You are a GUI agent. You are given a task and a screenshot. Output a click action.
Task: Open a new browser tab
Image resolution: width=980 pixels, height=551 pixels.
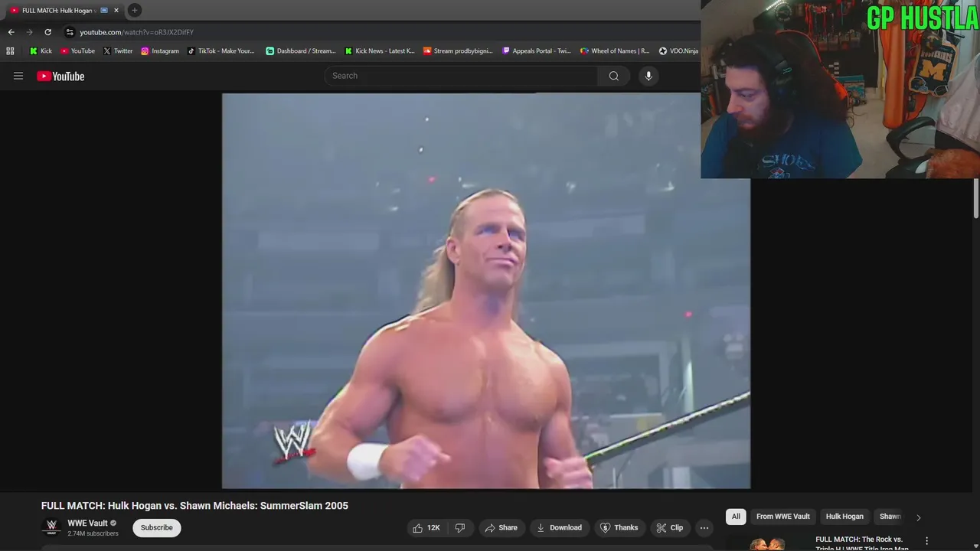(134, 10)
